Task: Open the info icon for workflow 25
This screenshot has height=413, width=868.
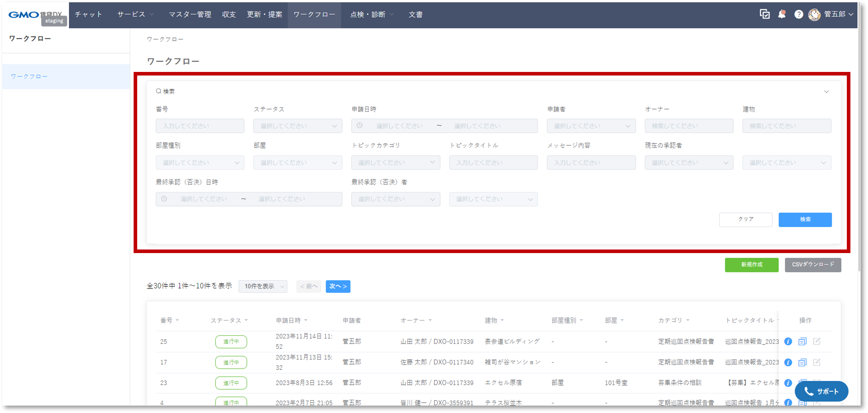Action: tap(788, 341)
